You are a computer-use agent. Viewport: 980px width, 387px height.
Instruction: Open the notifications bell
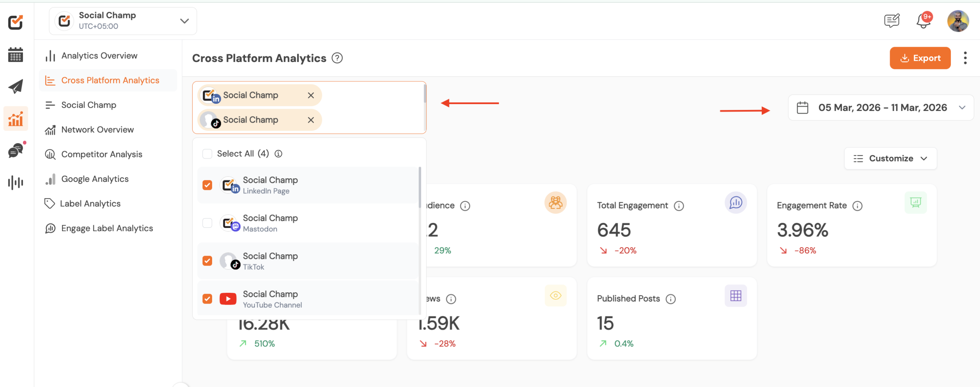point(923,21)
